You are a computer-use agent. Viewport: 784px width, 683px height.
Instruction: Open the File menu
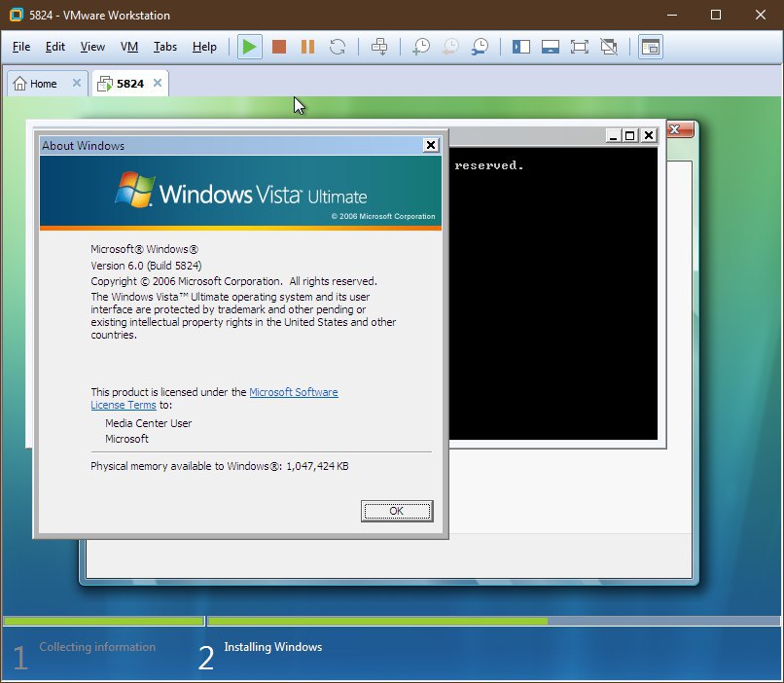[21, 47]
